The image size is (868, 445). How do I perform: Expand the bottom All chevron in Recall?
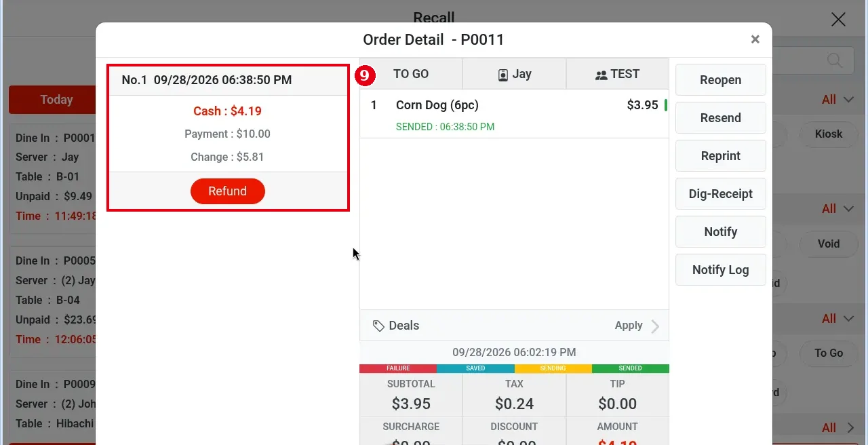[x=850, y=428]
